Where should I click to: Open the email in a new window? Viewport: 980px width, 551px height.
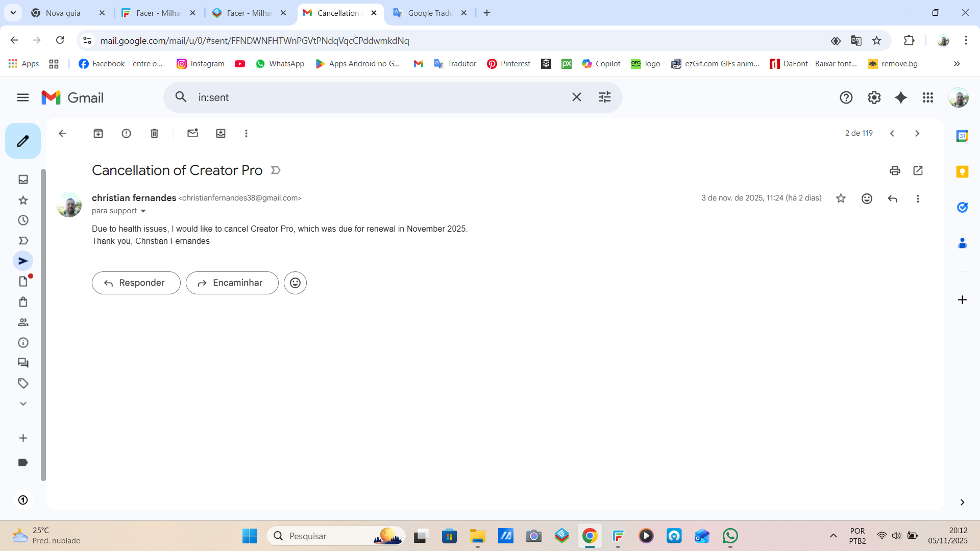click(x=918, y=171)
